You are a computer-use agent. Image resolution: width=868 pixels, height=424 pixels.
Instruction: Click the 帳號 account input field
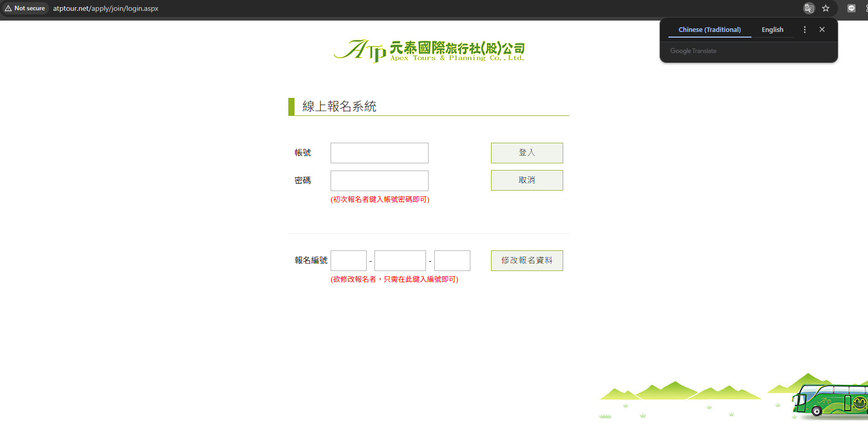pyautogui.click(x=380, y=153)
